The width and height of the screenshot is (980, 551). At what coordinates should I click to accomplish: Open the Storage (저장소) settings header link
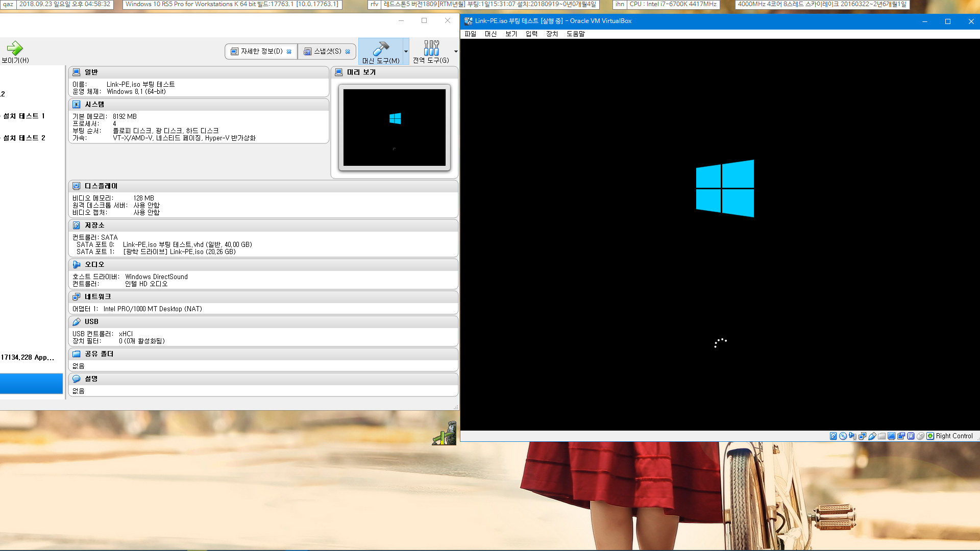[94, 225]
